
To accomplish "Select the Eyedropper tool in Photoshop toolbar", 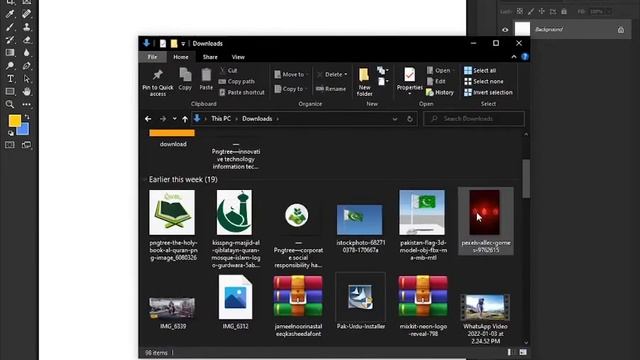I will 10,14.
